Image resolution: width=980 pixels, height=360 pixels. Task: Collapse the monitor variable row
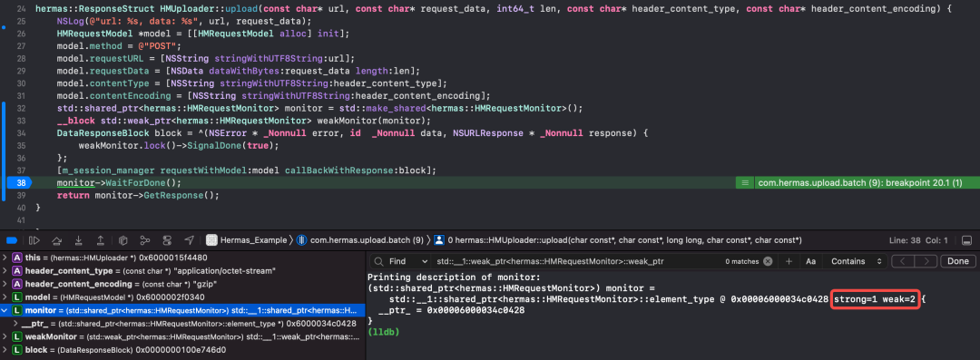(5, 310)
